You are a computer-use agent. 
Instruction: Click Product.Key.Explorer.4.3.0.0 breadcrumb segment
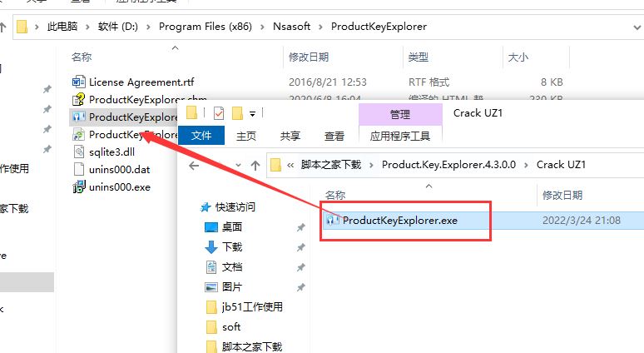(448, 165)
